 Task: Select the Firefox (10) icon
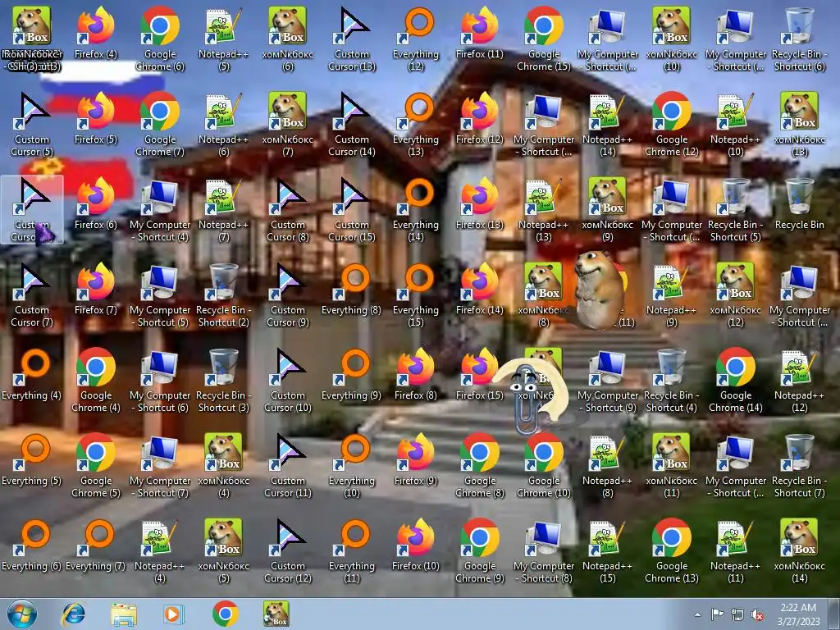coord(416,544)
